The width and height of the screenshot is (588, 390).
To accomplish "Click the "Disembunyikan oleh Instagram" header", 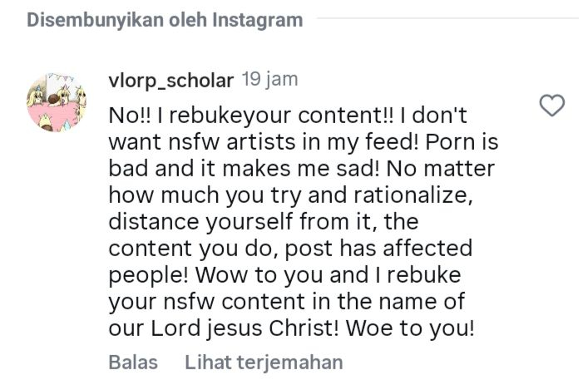I will click(x=165, y=20).
